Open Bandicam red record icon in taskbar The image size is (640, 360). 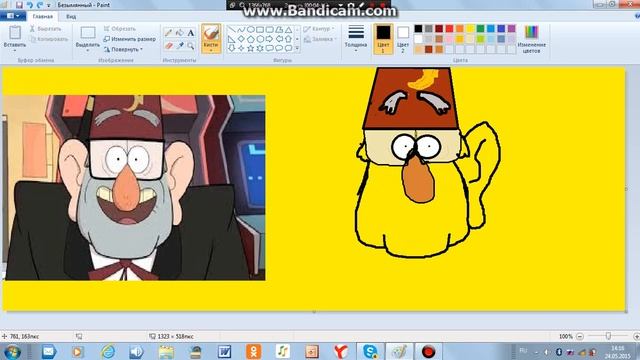428,351
